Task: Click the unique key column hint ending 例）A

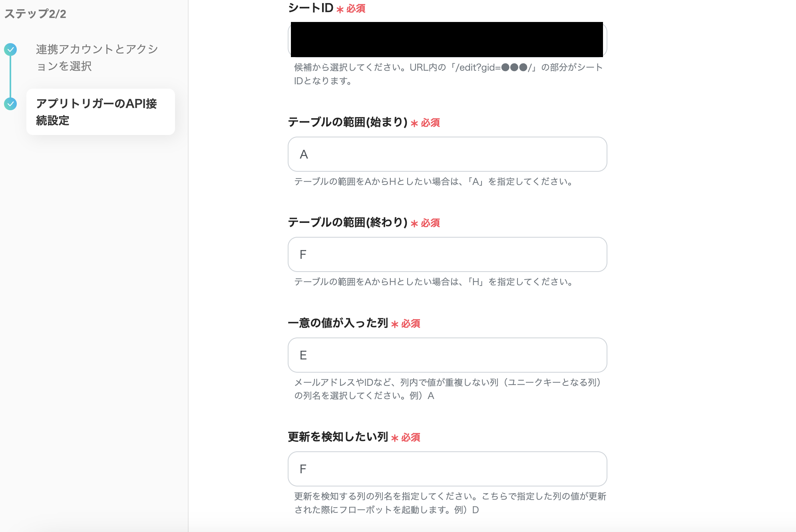Action: 448,389
